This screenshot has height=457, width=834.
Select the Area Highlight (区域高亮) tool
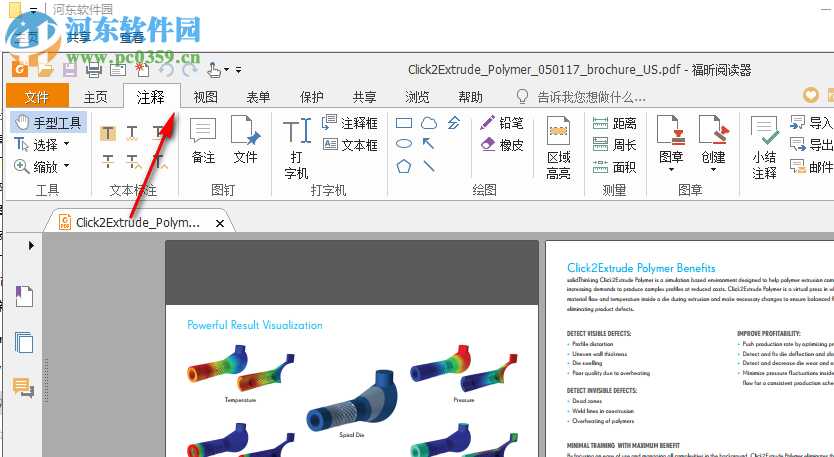point(558,148)
